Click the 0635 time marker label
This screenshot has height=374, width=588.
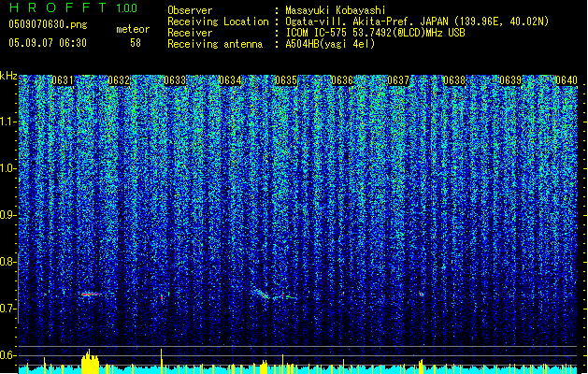point(286,80)
